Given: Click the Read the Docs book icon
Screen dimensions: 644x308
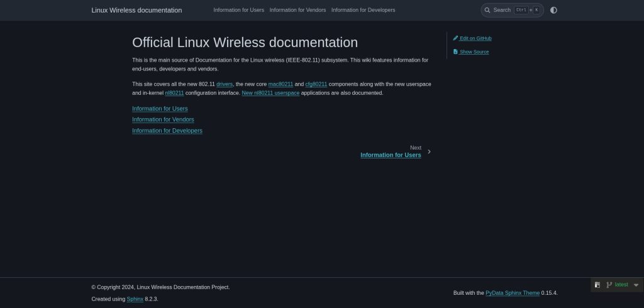Looking at the screenshot, I should pyautogui.click(x=597, y=285).
